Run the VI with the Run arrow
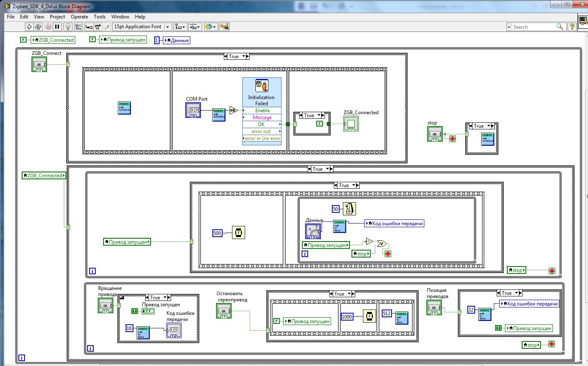This screenshot has width=588, height=366. 29,27
